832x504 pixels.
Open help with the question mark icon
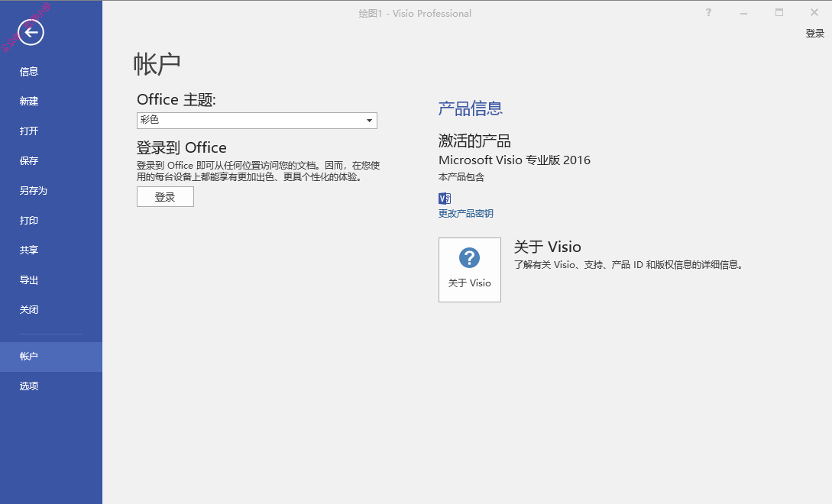708,12
